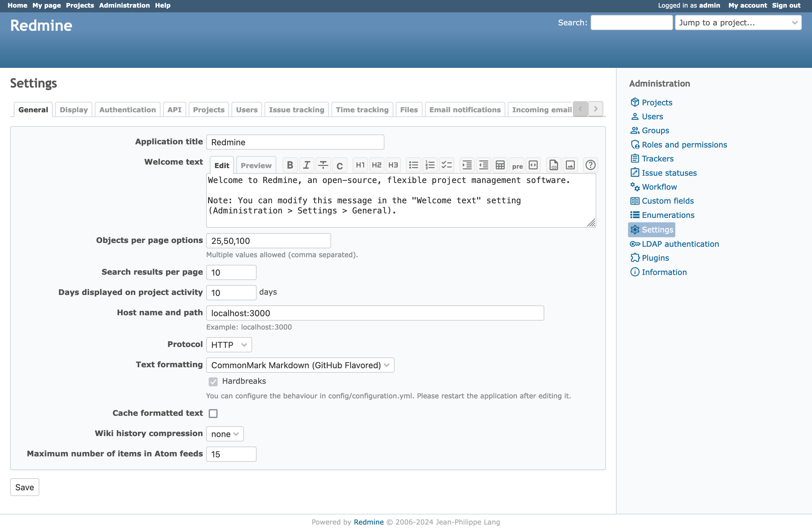Switch to the Time tracking tab

pyautogui.click(x=362, y=109)
